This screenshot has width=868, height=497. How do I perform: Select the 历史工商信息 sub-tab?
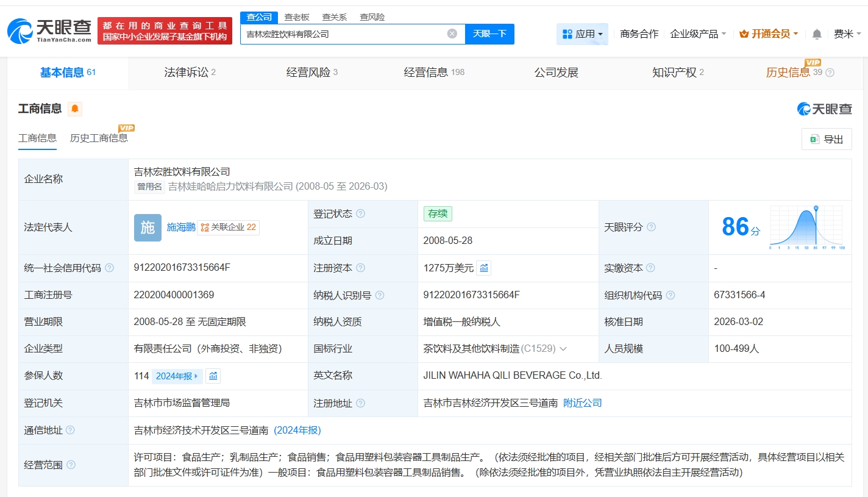[x=99, y=138]
